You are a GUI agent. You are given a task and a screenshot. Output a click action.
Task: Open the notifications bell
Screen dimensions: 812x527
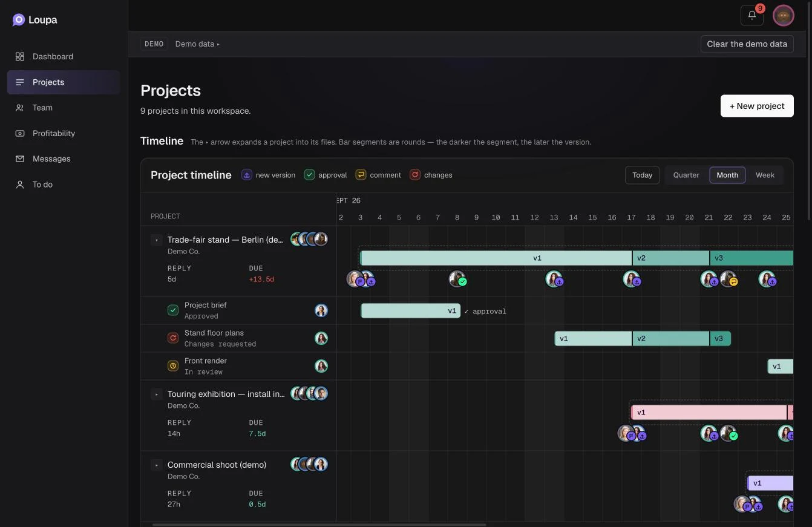coord(752,15)
